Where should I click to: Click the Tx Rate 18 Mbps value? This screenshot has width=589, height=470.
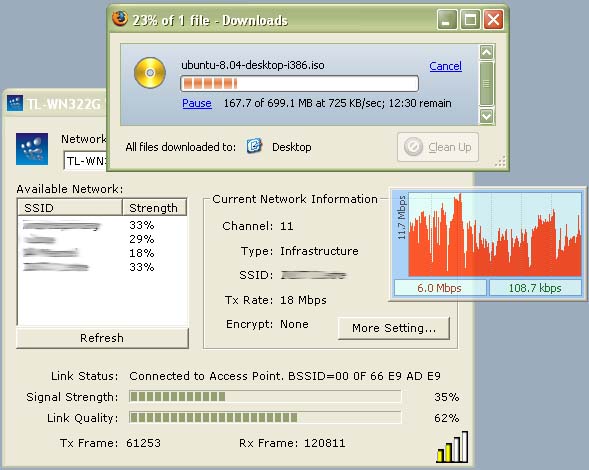pos(303,300)
